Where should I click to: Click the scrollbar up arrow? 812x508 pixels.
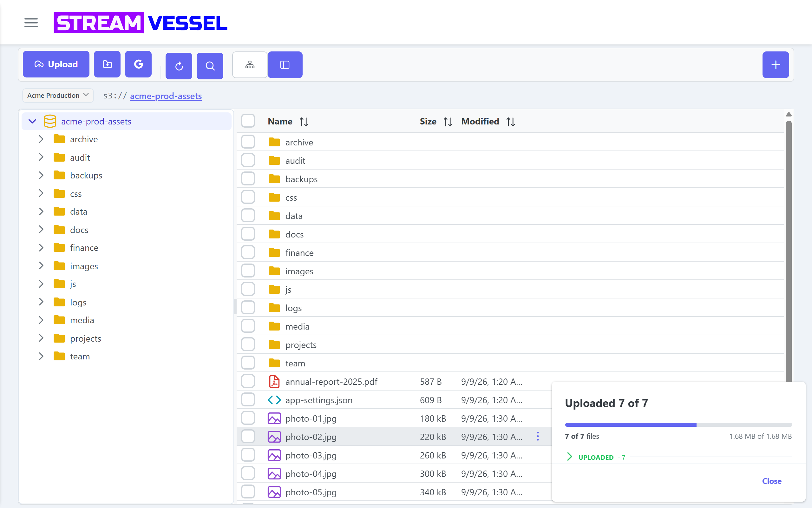pos(789,115)
